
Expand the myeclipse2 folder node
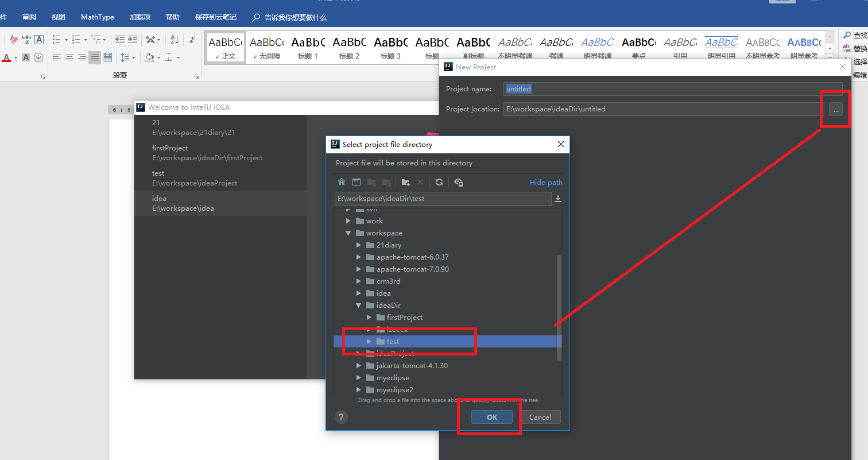point(358,390)
